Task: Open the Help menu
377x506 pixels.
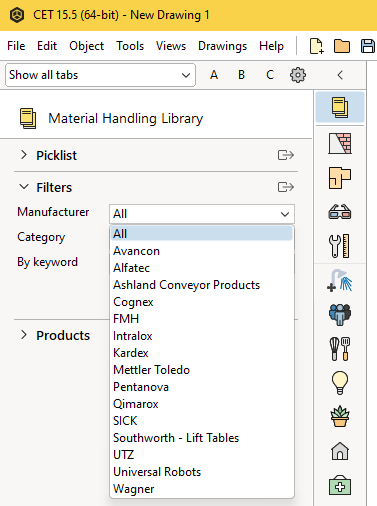Action: click(271, 46)
